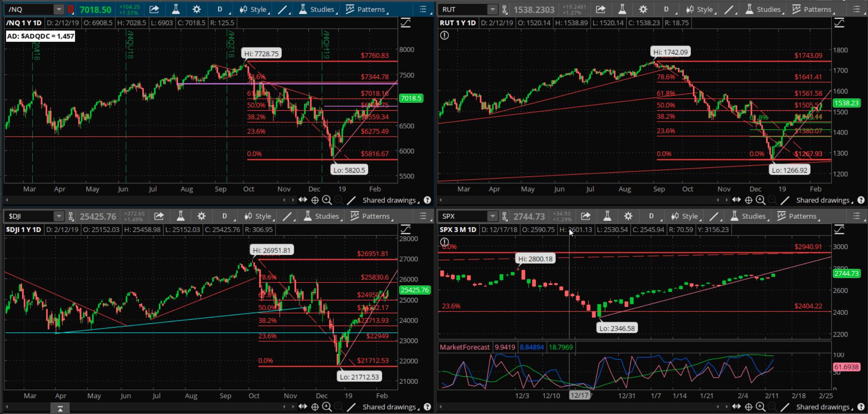
Task: Click pencil drawing icon below /NQ chart
Action: (351, 200)
